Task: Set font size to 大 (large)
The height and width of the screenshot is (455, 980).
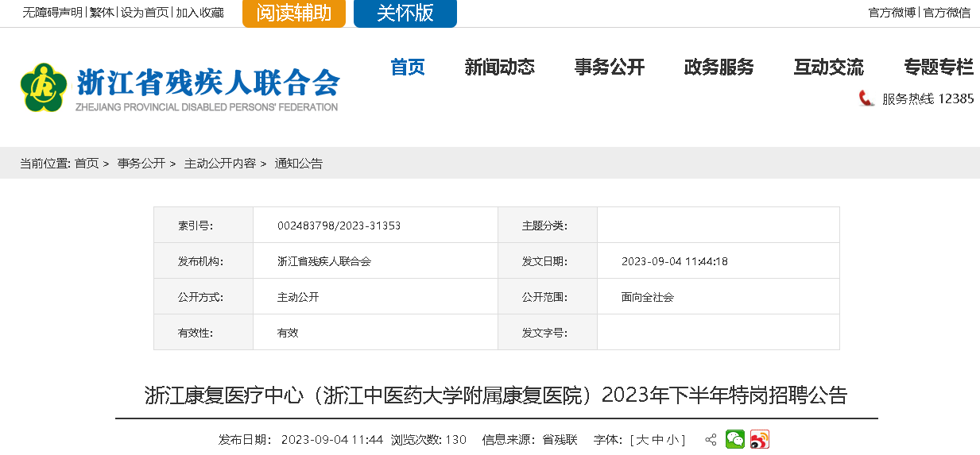Action: coord(641,440)
